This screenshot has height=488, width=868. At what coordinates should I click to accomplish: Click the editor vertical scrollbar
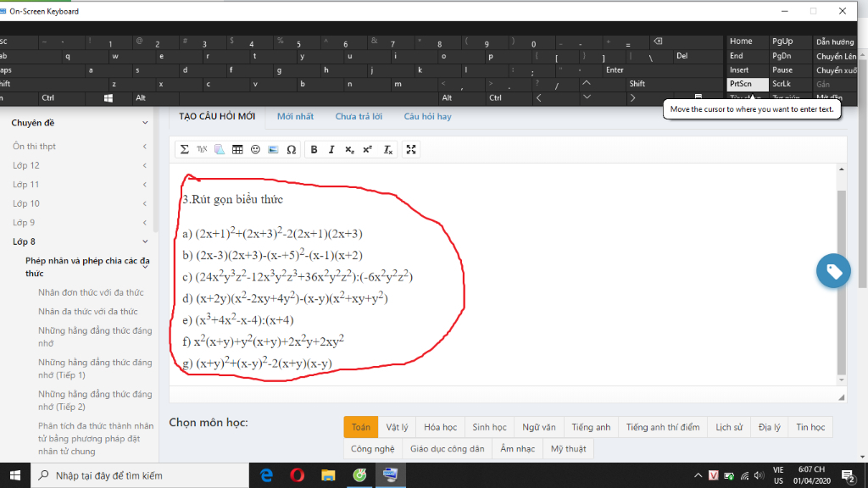[842, 282]
